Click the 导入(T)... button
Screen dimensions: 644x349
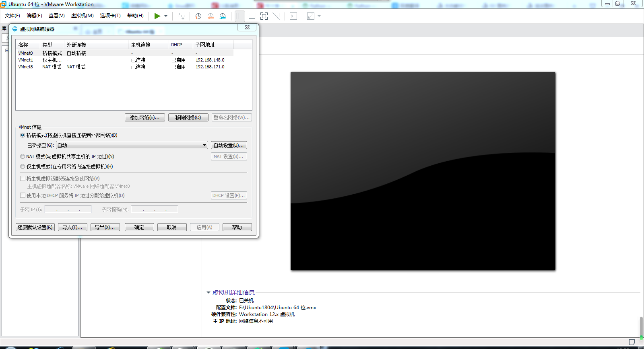click(72, 227)
